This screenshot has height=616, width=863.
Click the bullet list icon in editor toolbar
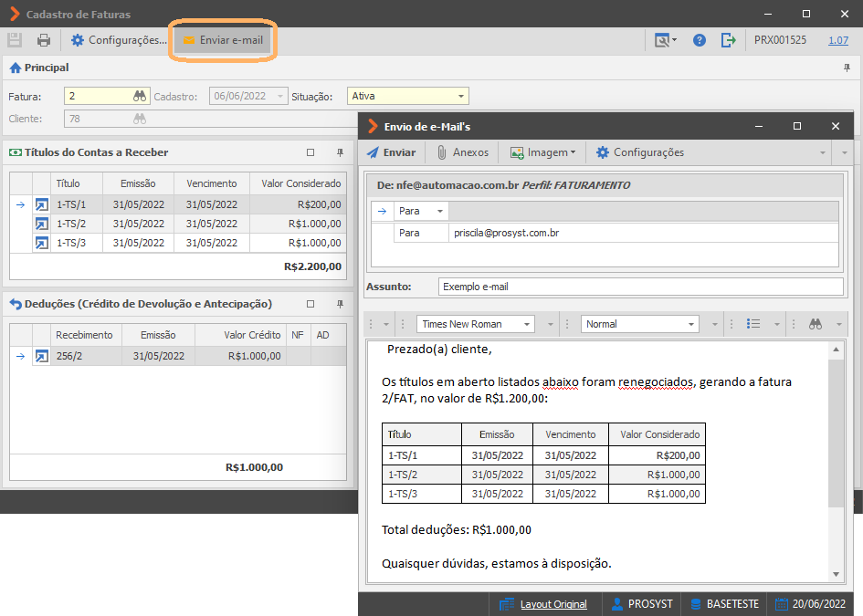click(753, 324)
